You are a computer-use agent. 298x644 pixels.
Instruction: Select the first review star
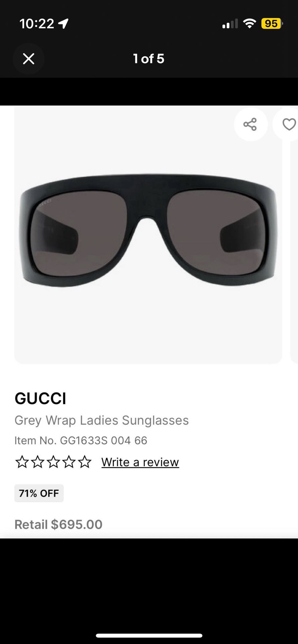22,462
